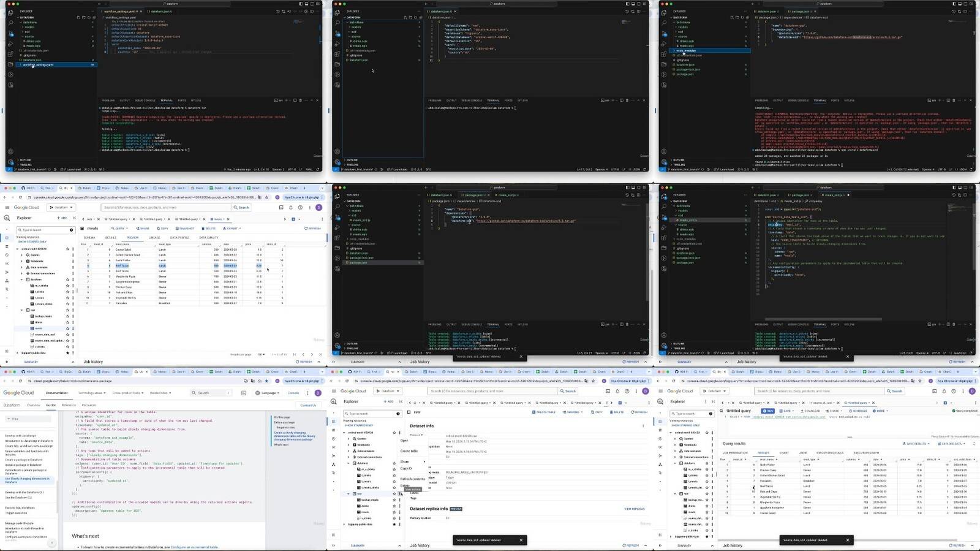Open Google Cloud navigation menu in meals preview window
This screenshot has height=551, width=980.
(7, 207)
